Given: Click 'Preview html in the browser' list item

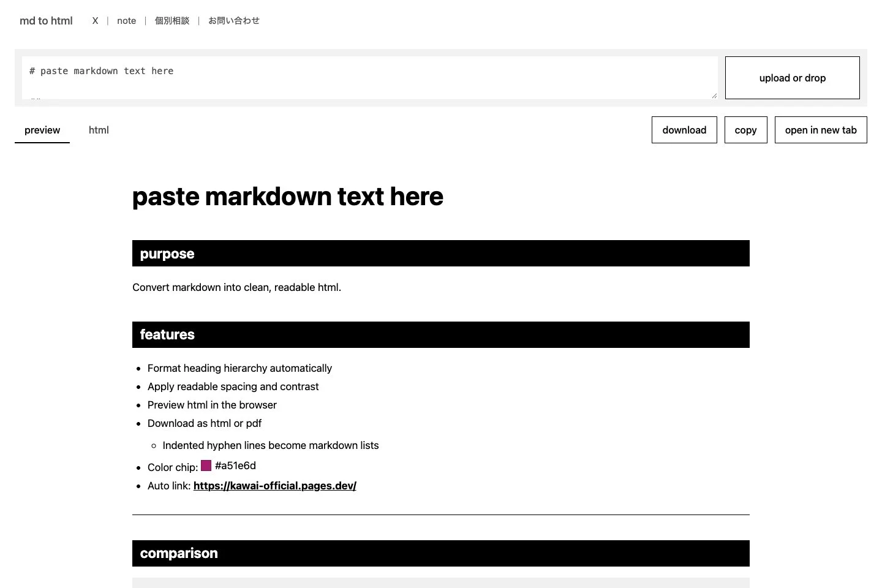Looking at the screenshot, I should click(x=212, y=405).
